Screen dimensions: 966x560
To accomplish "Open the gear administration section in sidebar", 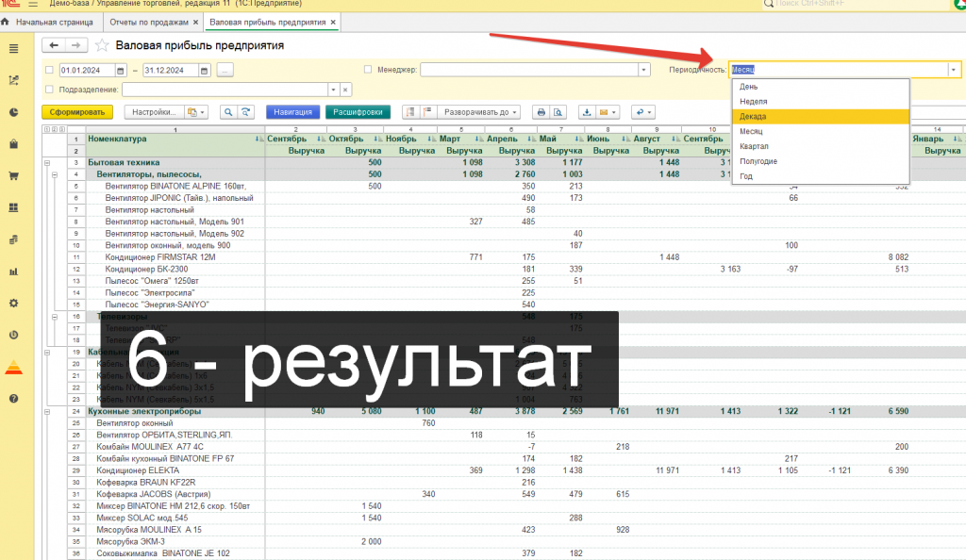I will pos(13,304).
